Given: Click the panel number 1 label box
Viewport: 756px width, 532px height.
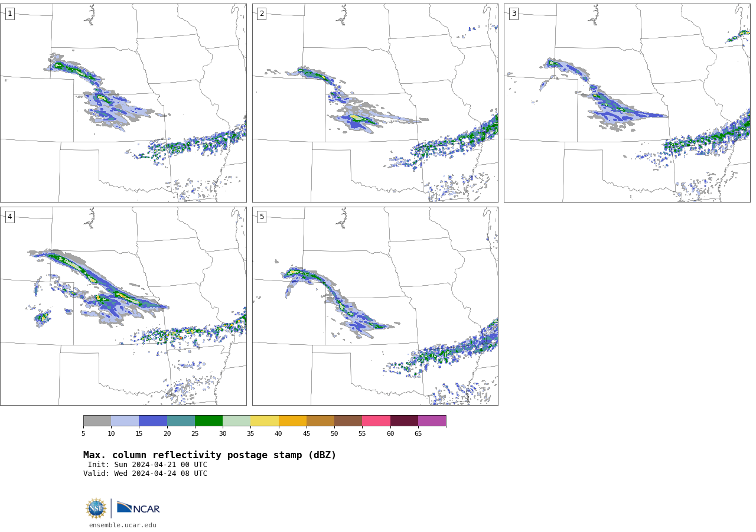Looking at the screenshot, I should click(x=9, y=14).
